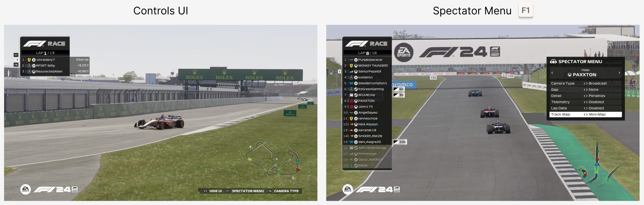Change the Camera Type Broadcast option
This screenshot has width=644, height=205.
pyautogui.click(x=595, y=84)
